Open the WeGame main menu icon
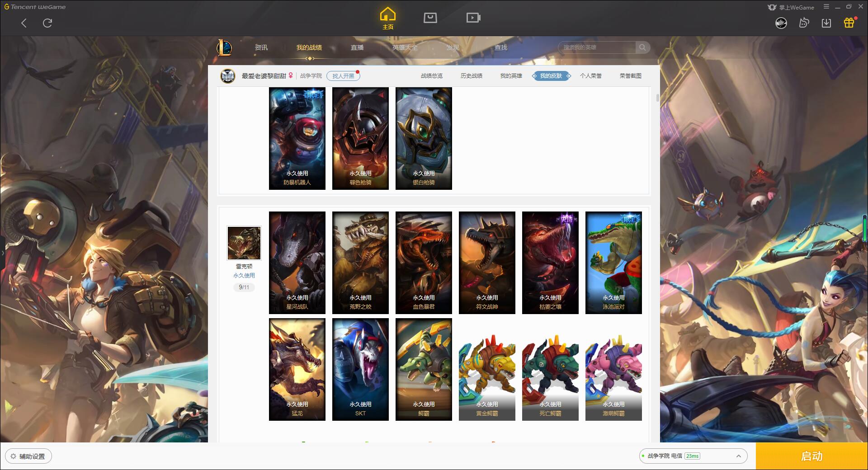868x470 pixels. click(826, 7)
